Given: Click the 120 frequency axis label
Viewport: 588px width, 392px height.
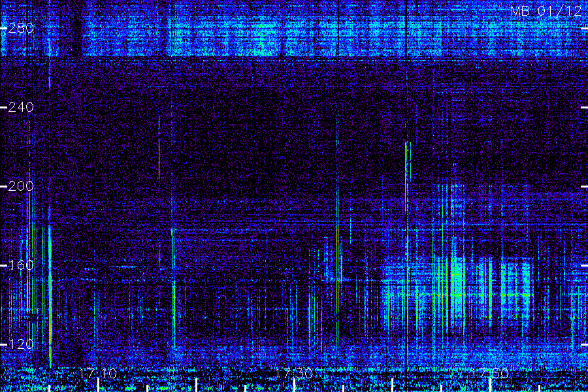Looking at the screenshot, I should pos(21,344).
